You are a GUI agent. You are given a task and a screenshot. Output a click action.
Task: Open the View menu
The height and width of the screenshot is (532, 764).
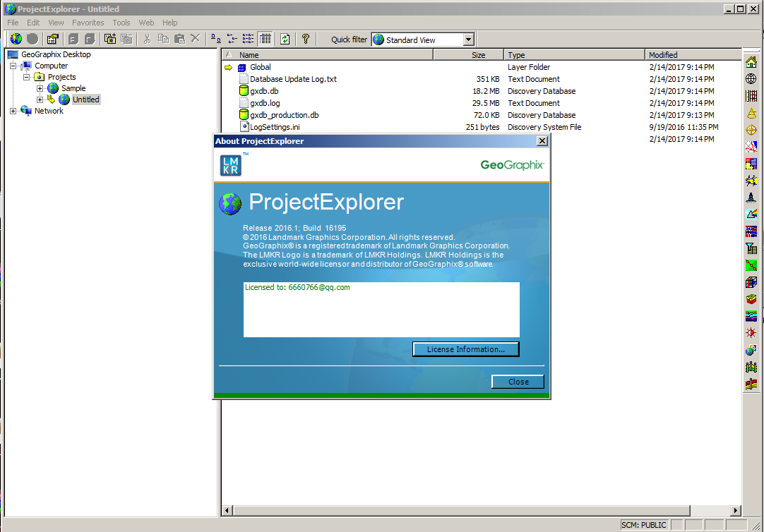(56, 23)
